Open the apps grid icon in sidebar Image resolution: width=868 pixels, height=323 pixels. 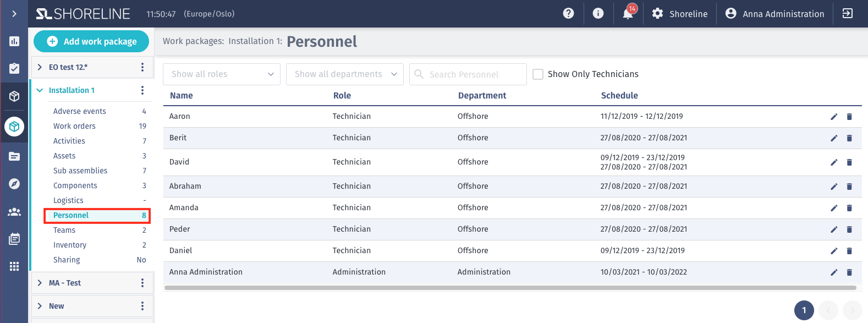pos(14,266)
